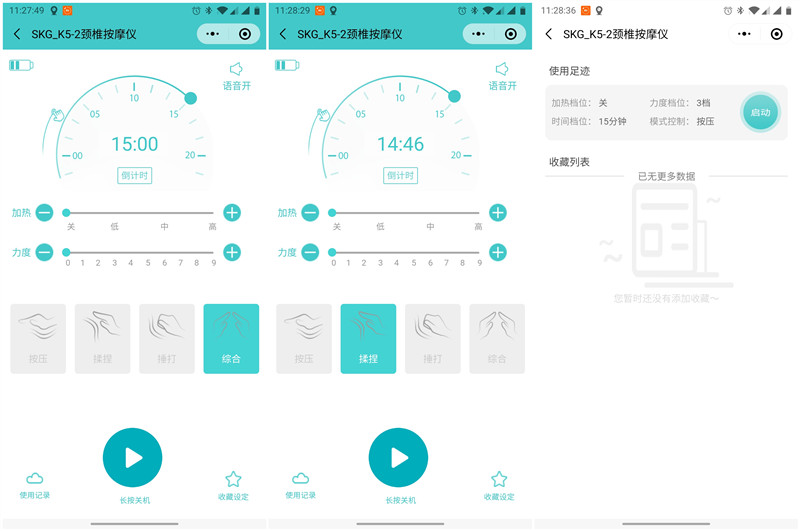
Task: Click heating slider handle in middle screen
Action: (x=332, y=213)
